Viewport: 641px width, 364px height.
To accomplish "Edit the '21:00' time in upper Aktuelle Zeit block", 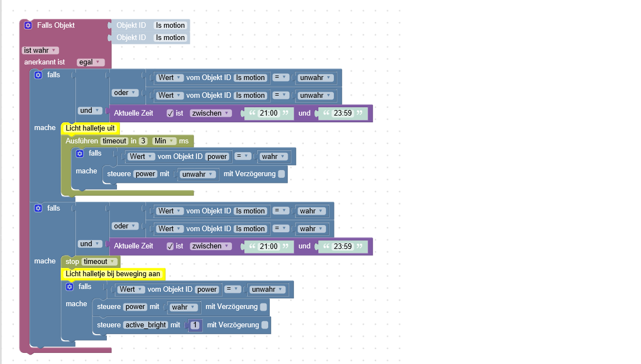I will point(269,113).
